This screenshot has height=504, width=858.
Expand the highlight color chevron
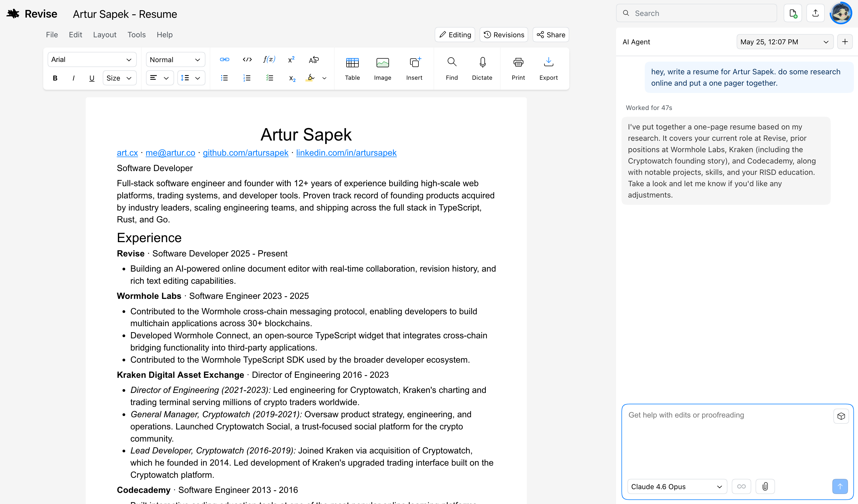point(324,78)
